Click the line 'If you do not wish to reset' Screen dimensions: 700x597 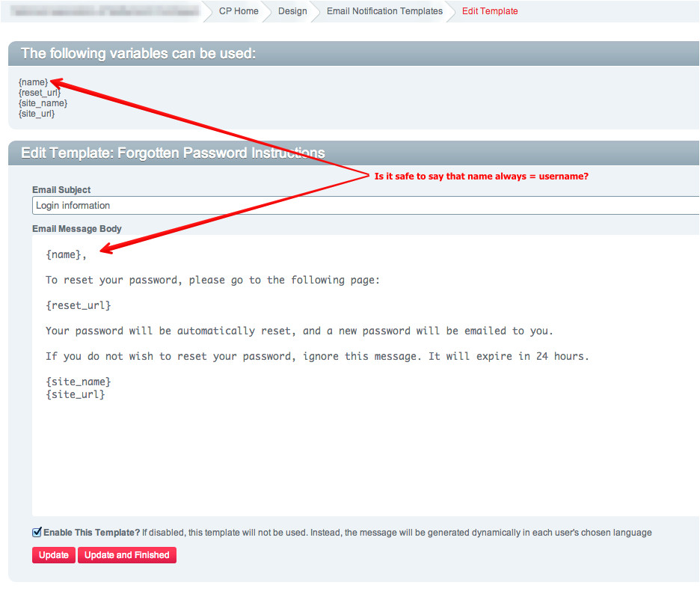(317, 356)
